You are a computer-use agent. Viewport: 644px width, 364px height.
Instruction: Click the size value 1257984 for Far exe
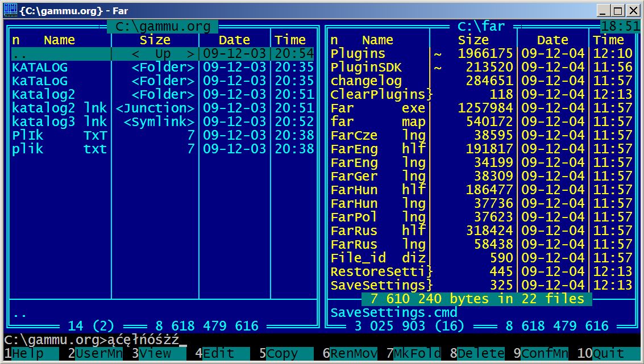click(x=485, y=108)
